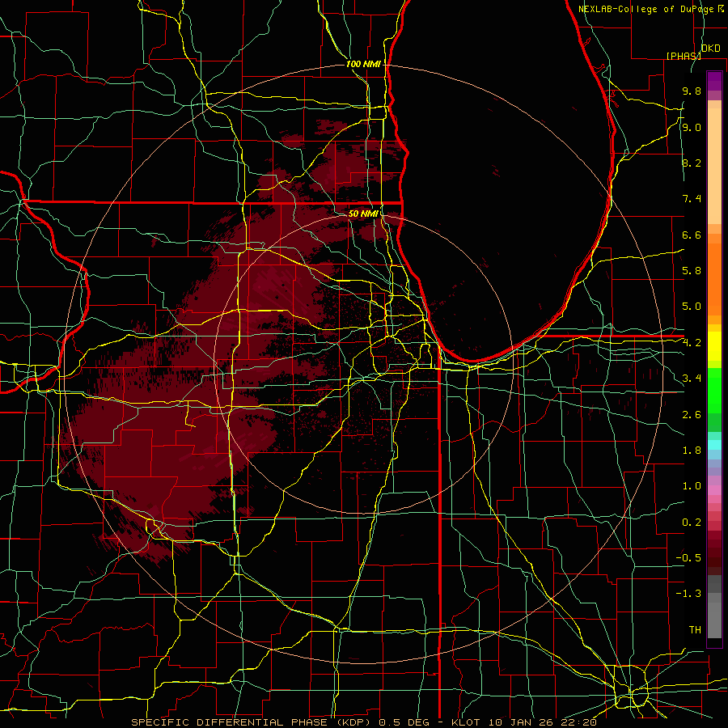Click the 2.6 scale value
This screenshot has height=728, width=728.
tap(692, 415)
